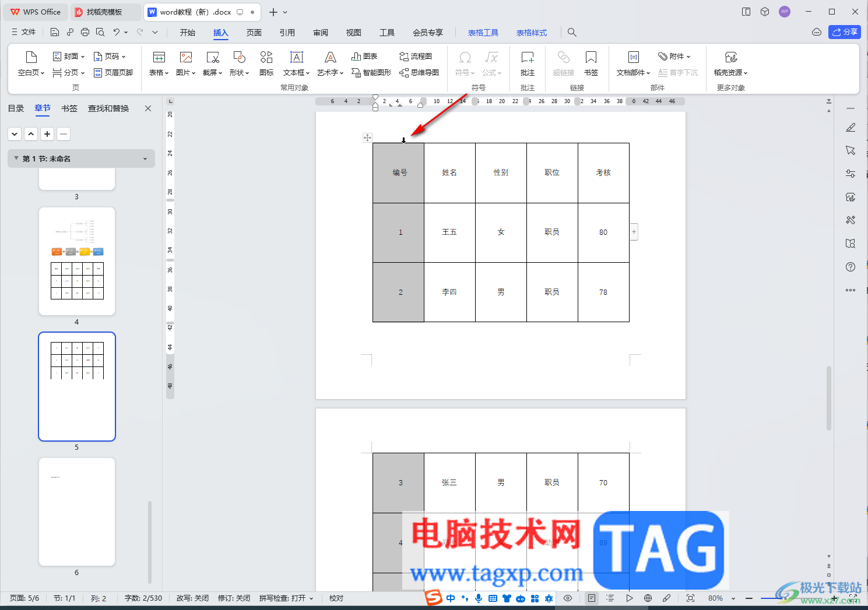
Task: Switch to the 找稻壳模板 tab
Action: coord(104,12)
